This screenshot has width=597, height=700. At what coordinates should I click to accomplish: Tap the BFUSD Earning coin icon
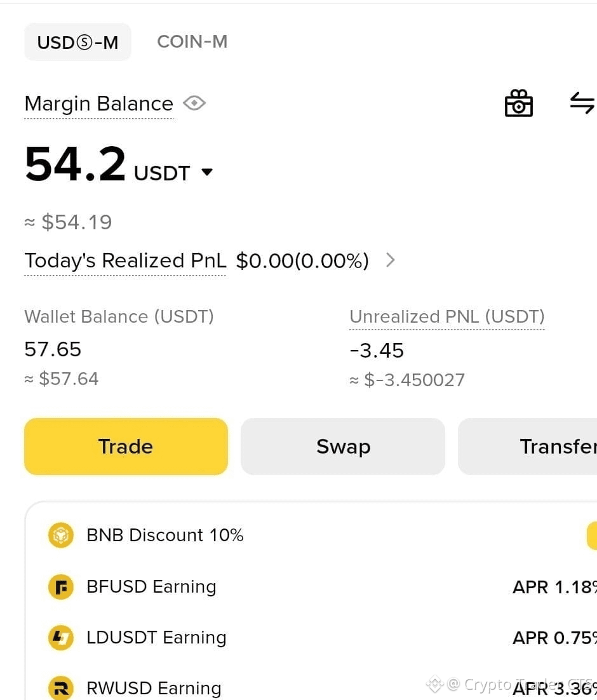click(x=61, y=586)
